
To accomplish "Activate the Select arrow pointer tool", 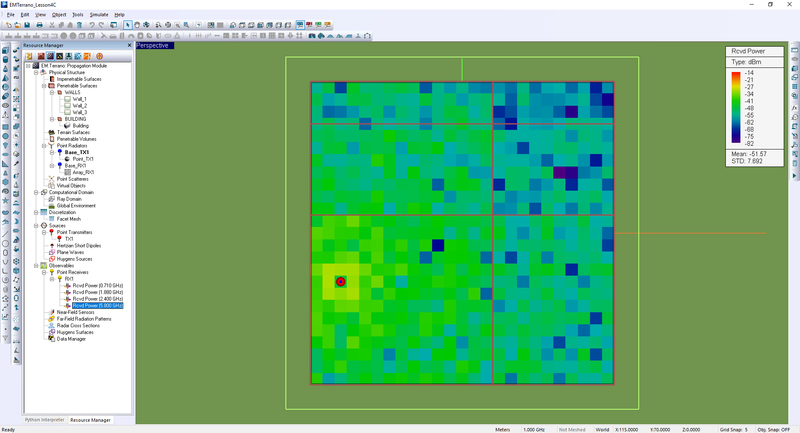I will point(128,25).
